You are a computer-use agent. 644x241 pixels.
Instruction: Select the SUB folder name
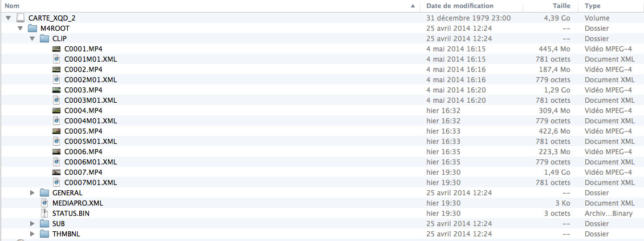click(x=59, y=223)
